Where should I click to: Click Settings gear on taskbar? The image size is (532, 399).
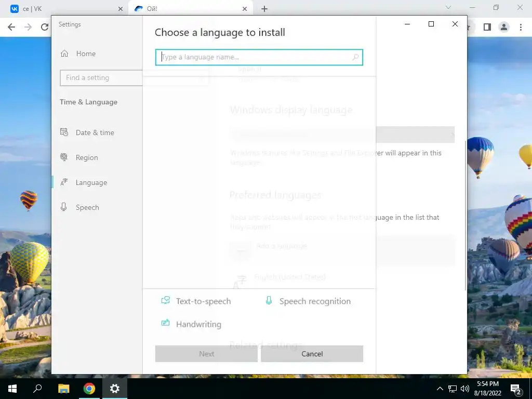click(115, 389)
